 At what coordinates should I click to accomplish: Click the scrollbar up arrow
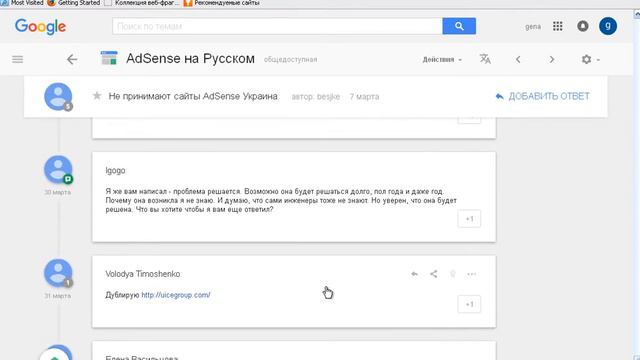636,14
